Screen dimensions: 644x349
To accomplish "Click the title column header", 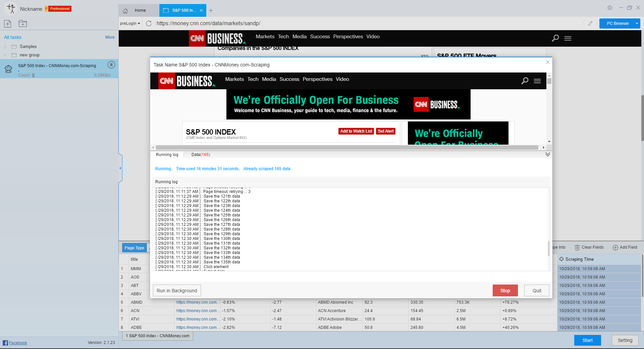I will pos(140,259).
